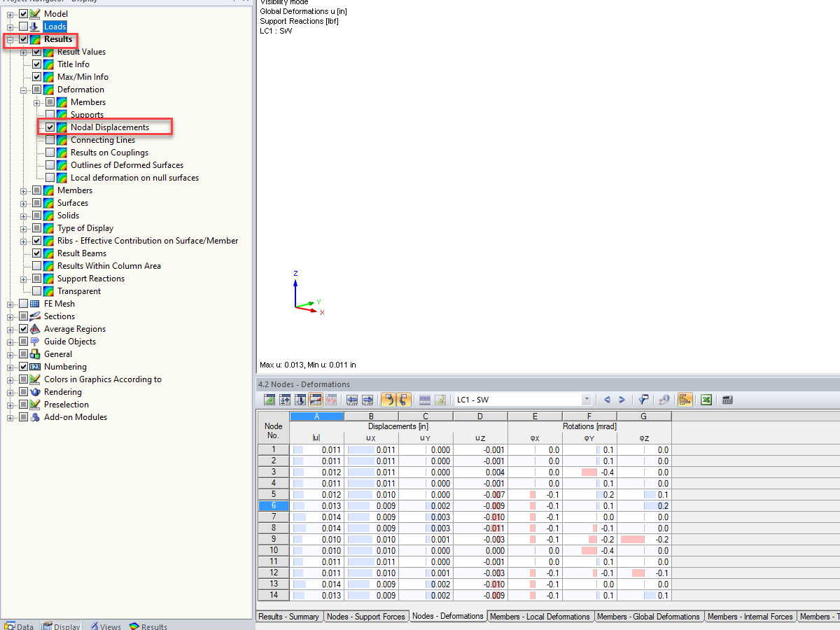Click the FE Mesh grid icon in navigator
This screenshot has width=840, height=630.
click(36, 304)
